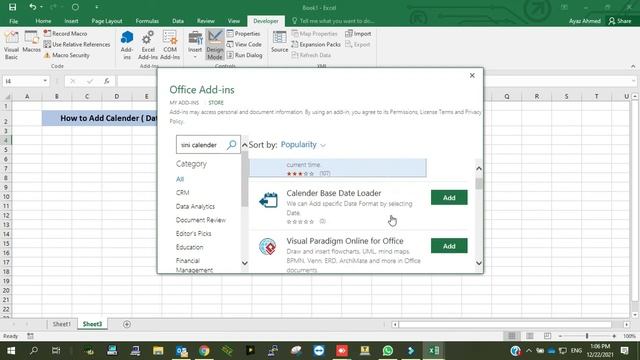Viewport: 640px width, 360px height.
Task: Add Calender Base Date Loader
Action: pyautogui.click(x=449, y=198)
